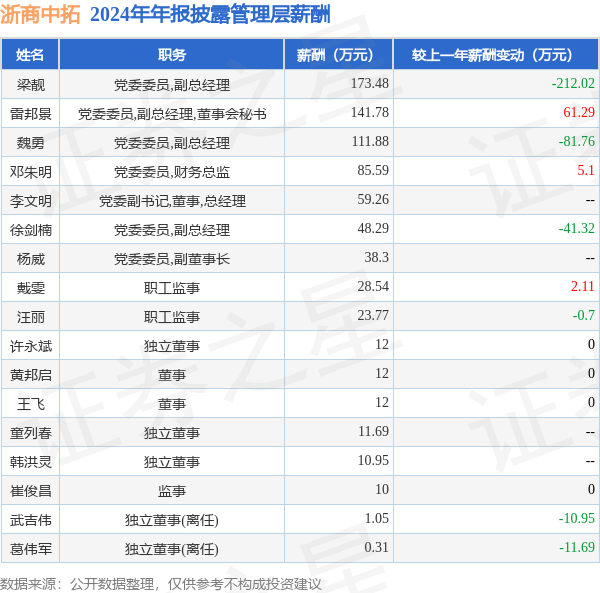Click the red change value 5.1
600x593 pixels.
pos(586,170)
